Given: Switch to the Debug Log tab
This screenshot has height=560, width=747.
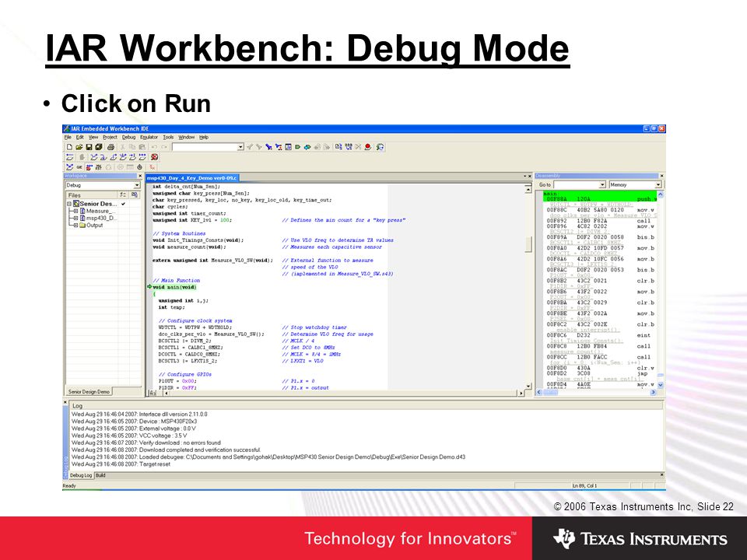Looking at the screenshot, I should click(x=81, y=475).
